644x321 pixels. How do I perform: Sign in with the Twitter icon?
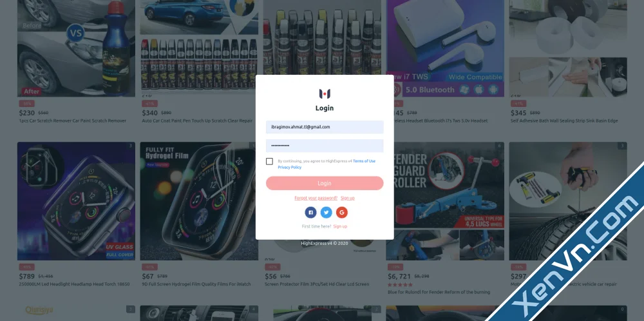pyautogui.click(x=326, y=213)
